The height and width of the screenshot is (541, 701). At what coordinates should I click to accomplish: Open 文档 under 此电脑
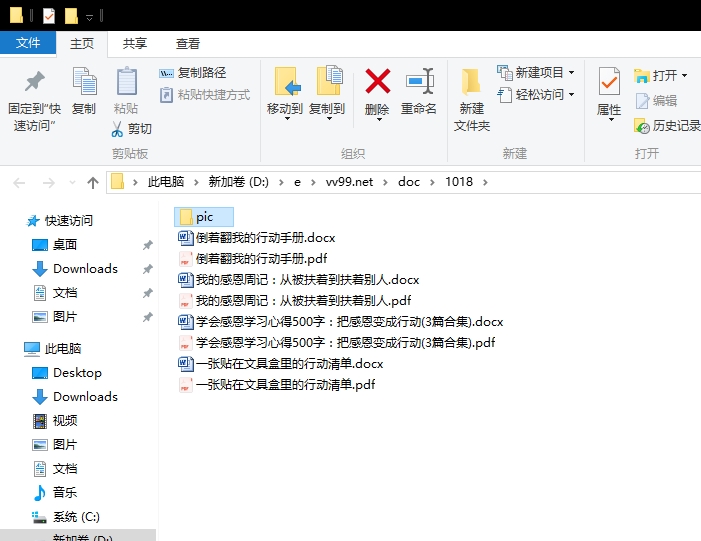pyautogui.click(x=54, y=469)
